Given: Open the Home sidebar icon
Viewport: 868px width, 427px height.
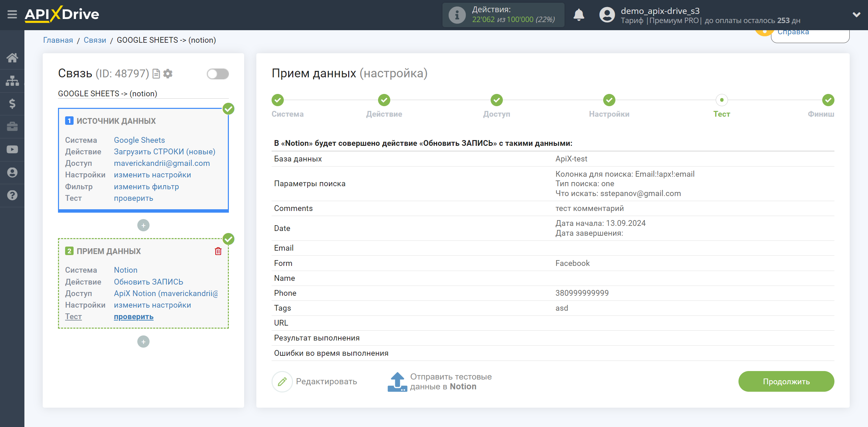Looking at the screenshot, I should 12,58.
